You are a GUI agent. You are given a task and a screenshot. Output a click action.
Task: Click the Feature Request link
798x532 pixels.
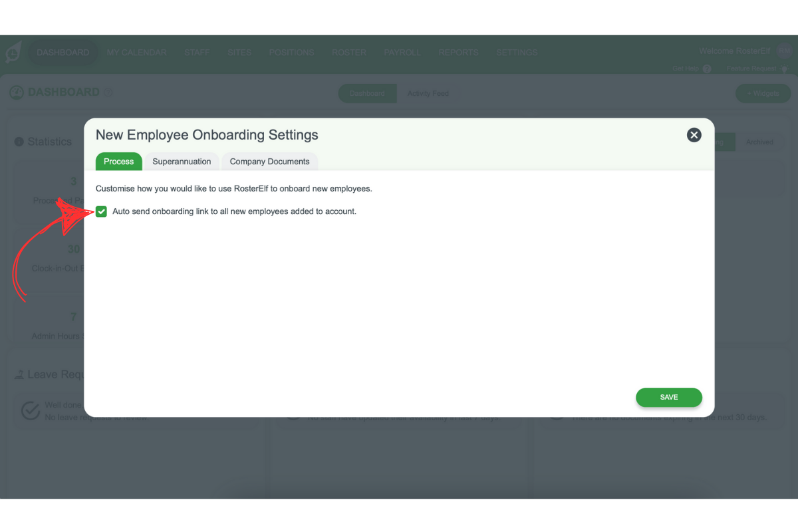click(752, 68)
